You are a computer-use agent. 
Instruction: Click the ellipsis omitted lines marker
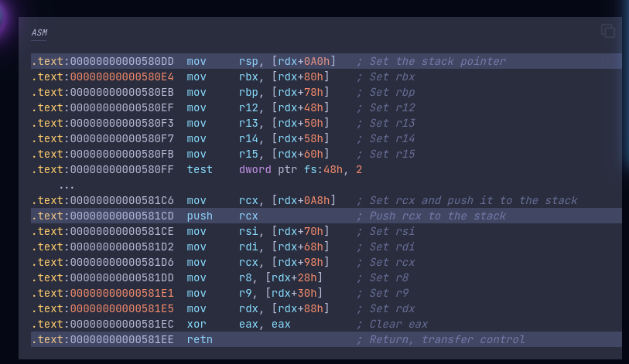[x=67, y=185]
